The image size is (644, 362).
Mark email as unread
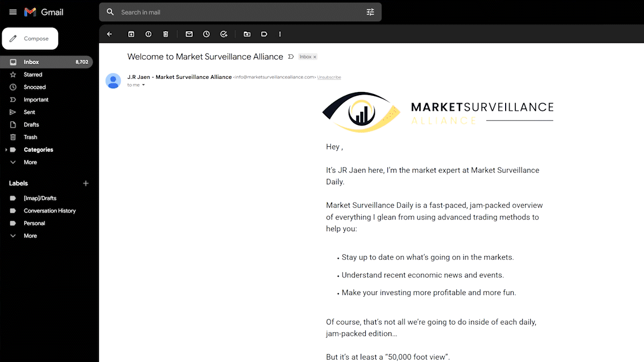189,34
